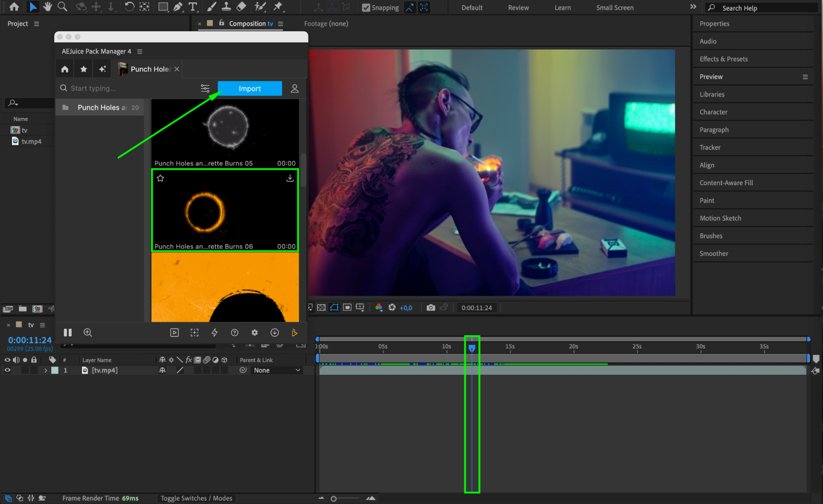
Task: Click the timeline zoom slider
Action: 334,499
